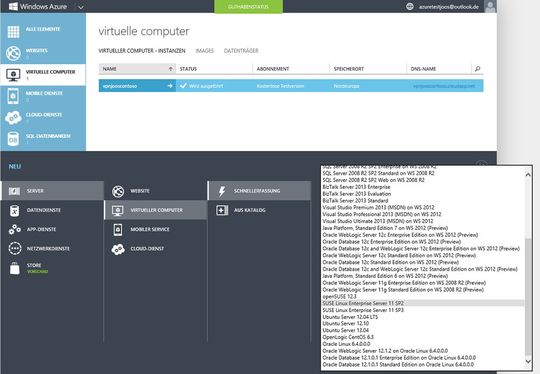540x374 pixels.
Task: Select SUSE Linux Enterprise Server 11 SP2 image
Action: (423, 303)
